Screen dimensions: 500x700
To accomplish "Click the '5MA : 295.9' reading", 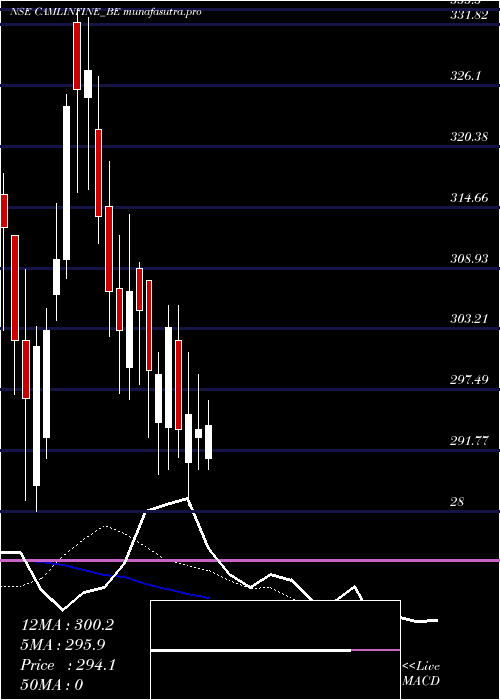I will pyautogui.click(x=63, y=645).
